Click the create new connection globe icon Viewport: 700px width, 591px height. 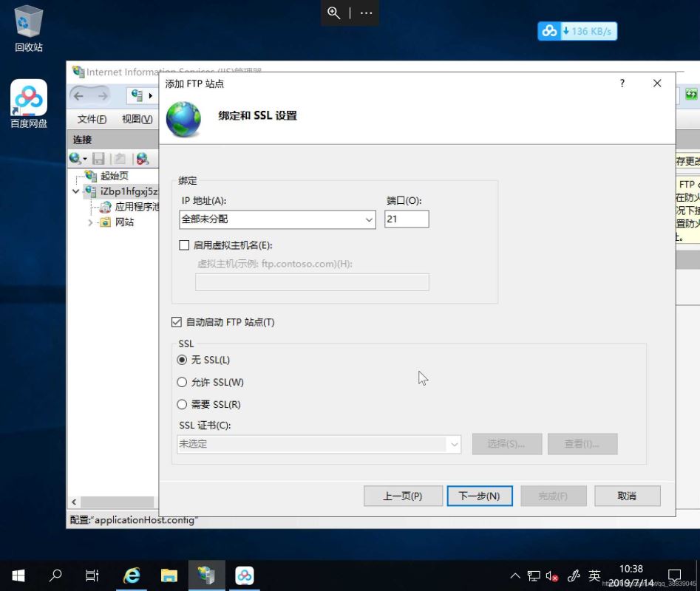[x=75, y=159]
